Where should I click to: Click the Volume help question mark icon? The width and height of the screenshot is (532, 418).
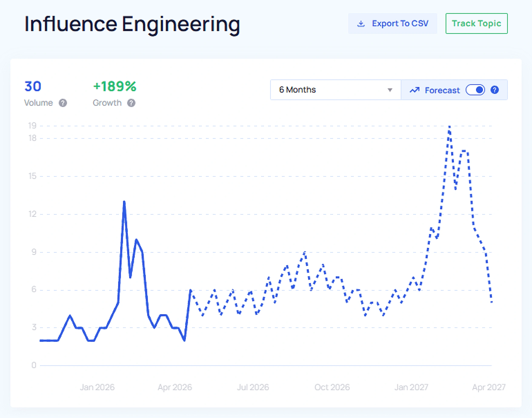[63, 103]
